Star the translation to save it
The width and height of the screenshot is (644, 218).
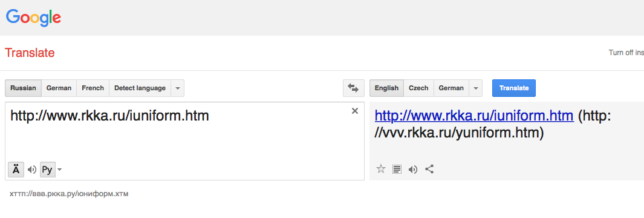pos(381,169)
